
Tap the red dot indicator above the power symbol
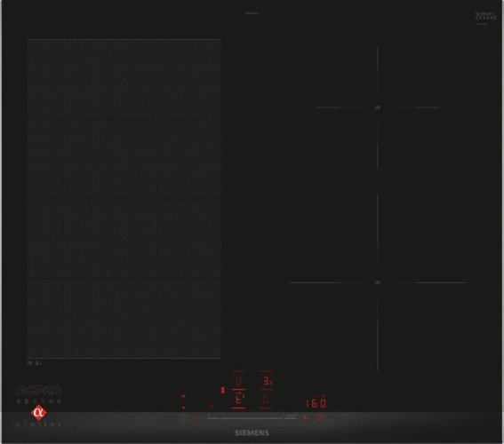click(183, 408)
